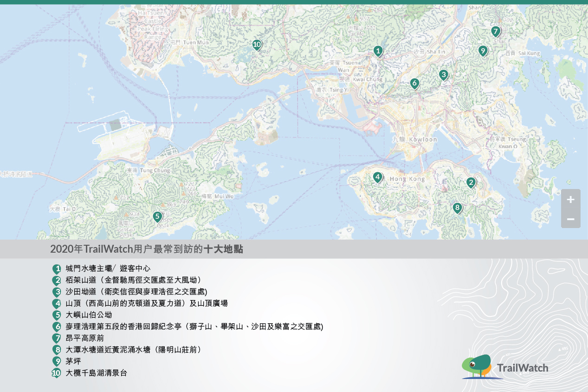The height and width of the screenshot is (392, 588).
Task: Choose list entry 大嶼山伯公坳
Action: click(89, 315)
